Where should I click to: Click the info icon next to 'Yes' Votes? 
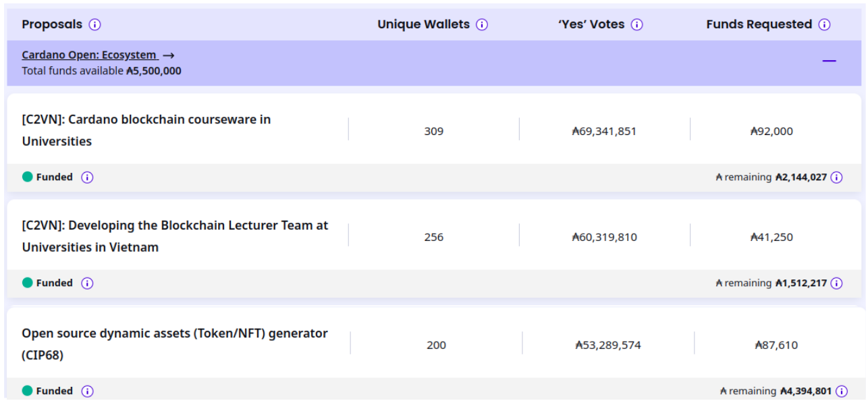click(637, 24)
